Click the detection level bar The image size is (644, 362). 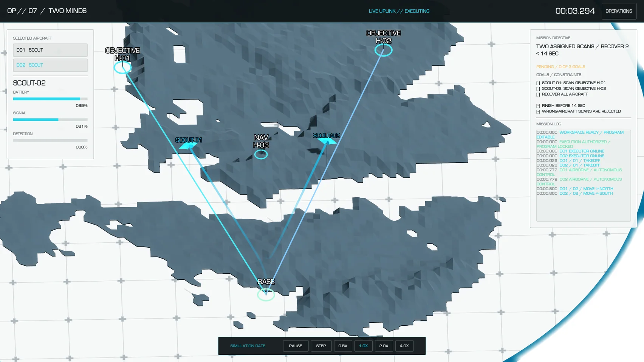pos(50,140)
